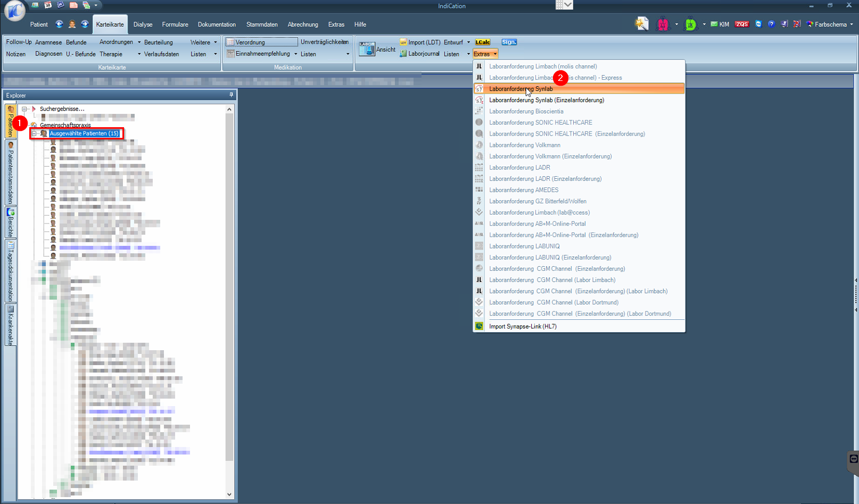
Task: Click the Sign. icon button
Action: pos(509,42)
